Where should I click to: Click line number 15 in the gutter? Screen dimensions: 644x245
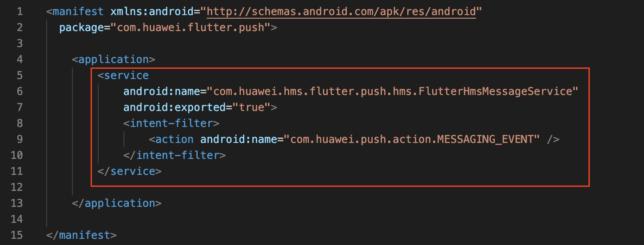point(16,235)
